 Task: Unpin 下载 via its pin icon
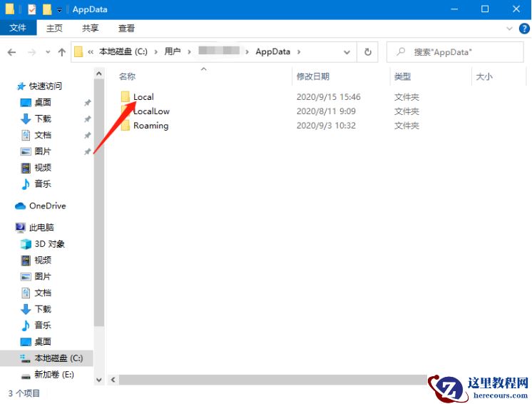[x=88, y=118]
